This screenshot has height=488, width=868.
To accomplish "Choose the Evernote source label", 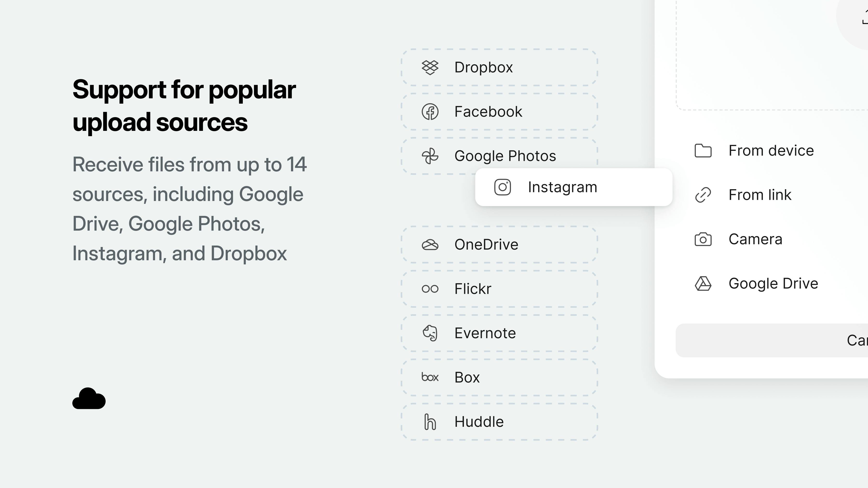I will click(485, 333).
